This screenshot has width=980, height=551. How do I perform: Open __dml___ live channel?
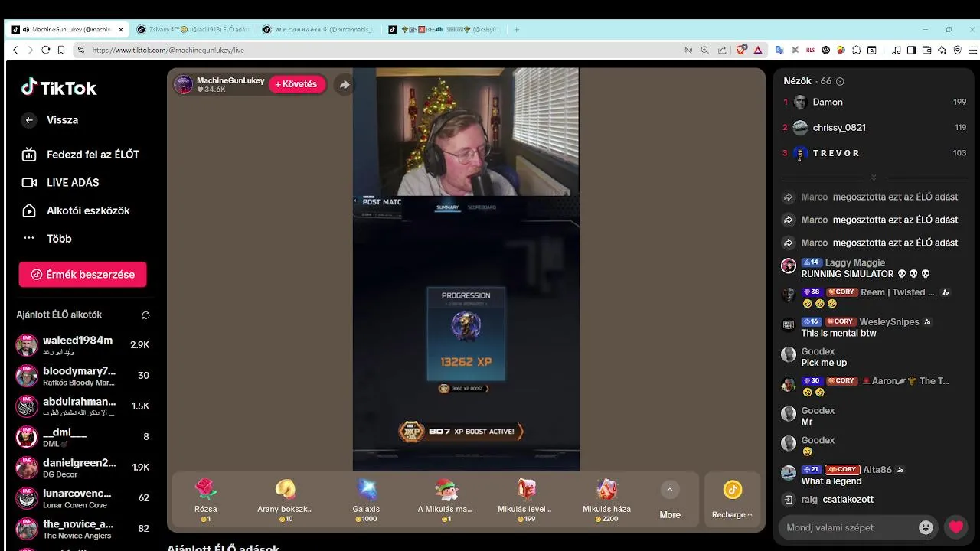pos(83,436)
